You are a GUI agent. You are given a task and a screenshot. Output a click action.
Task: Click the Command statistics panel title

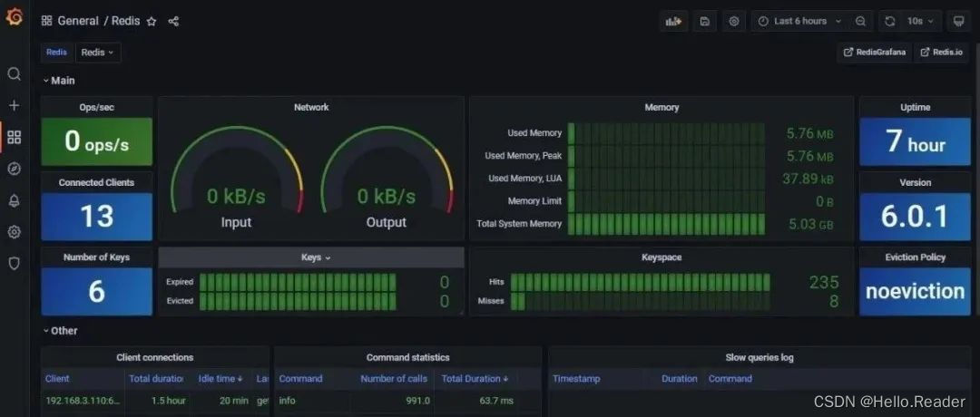point(407,358)
